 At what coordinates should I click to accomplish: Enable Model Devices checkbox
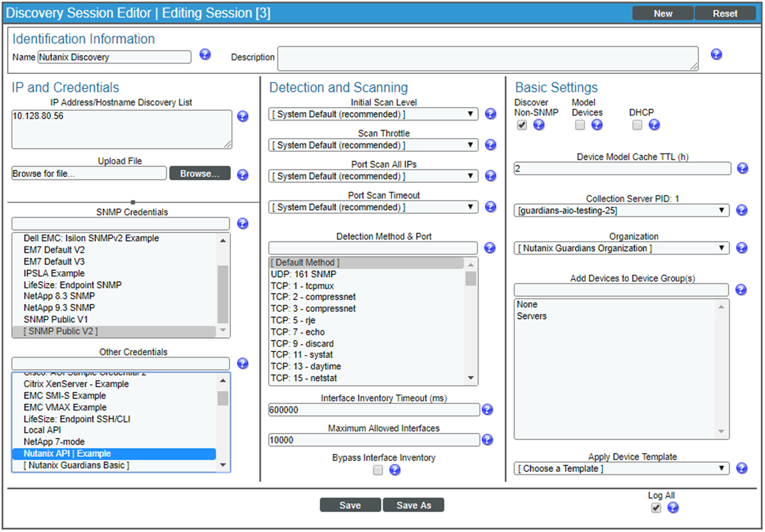pos(580,125)
